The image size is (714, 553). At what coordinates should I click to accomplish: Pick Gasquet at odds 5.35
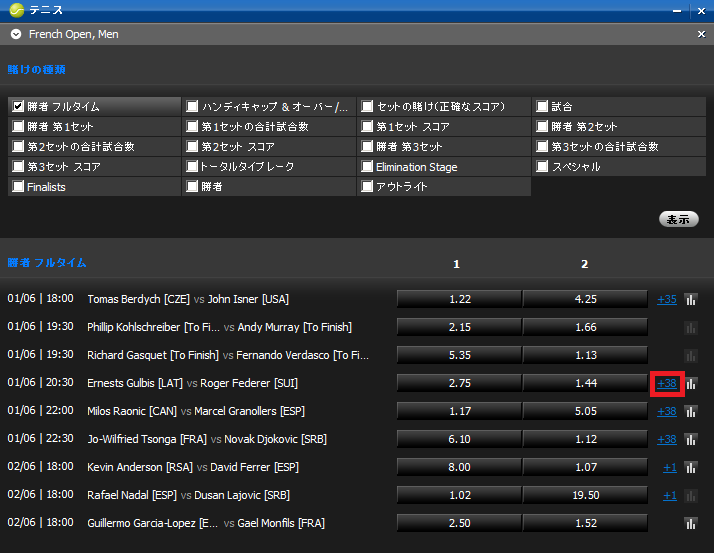click(x=459, y=355)
